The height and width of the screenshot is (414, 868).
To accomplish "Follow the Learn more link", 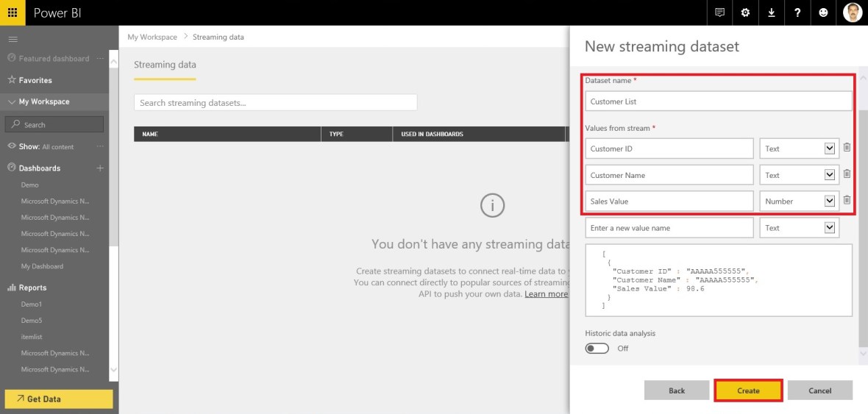I will point(546,294).
